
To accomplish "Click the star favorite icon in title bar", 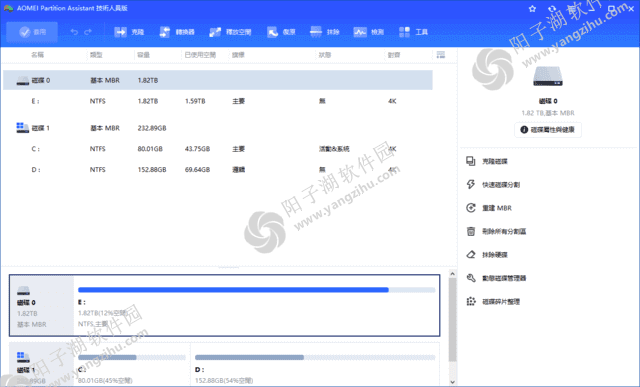I will (x=532, y=9).
